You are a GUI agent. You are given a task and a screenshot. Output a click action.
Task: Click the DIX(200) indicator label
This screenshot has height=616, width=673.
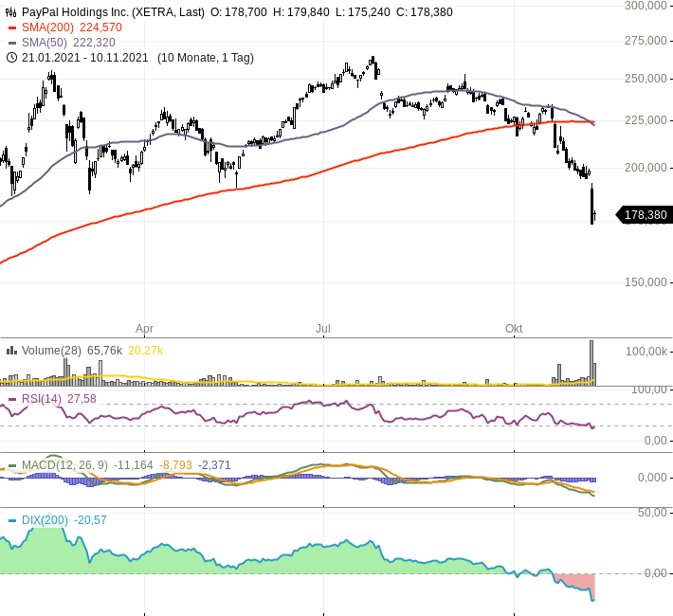click(x=45, y=520)
